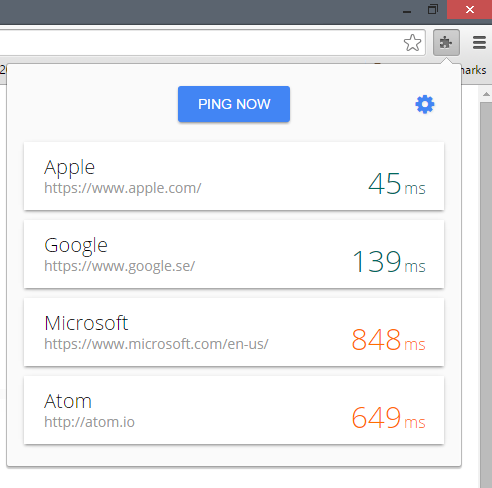Image resolution: width=492 pixels, height=488 pixels.
Task: Click the 649 ms latency value
Action: tap(389, 418)
